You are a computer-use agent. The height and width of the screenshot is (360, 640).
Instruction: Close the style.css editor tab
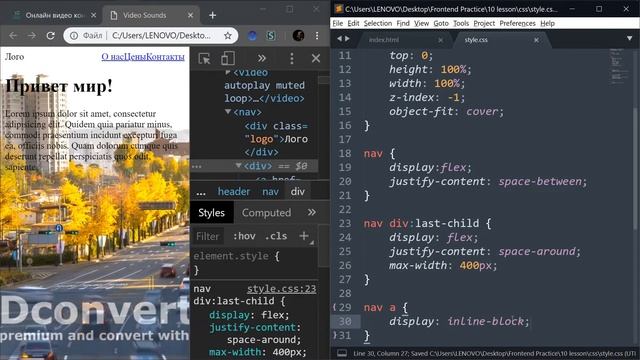(x=536, y=40)
